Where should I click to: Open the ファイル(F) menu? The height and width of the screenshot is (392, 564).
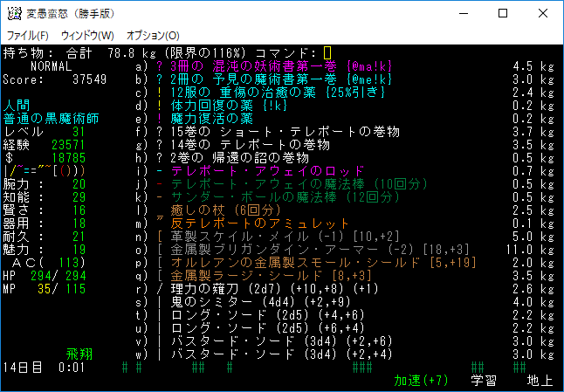point(28,35)
